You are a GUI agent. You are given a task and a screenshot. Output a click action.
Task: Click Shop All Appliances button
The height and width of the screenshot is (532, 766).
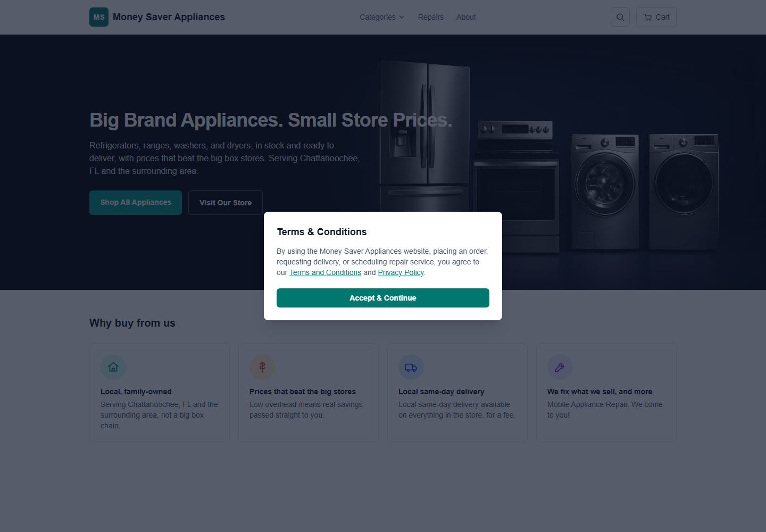point(136,203)
